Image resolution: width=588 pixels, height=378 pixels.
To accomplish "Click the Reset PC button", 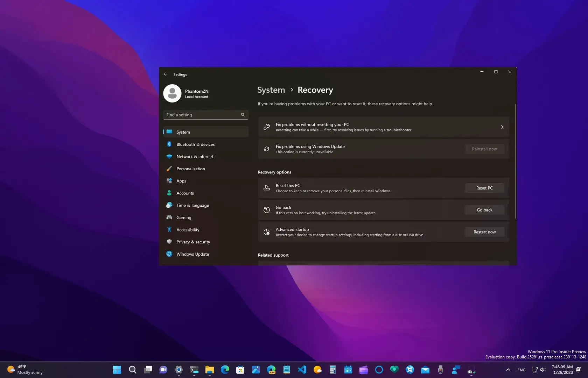I will pos(484,188).
